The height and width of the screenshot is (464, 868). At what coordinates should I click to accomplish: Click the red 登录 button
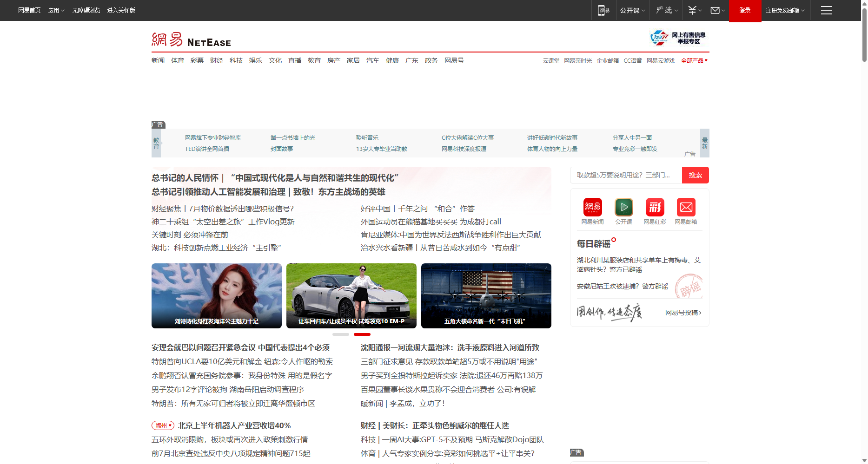pos(745,11)
